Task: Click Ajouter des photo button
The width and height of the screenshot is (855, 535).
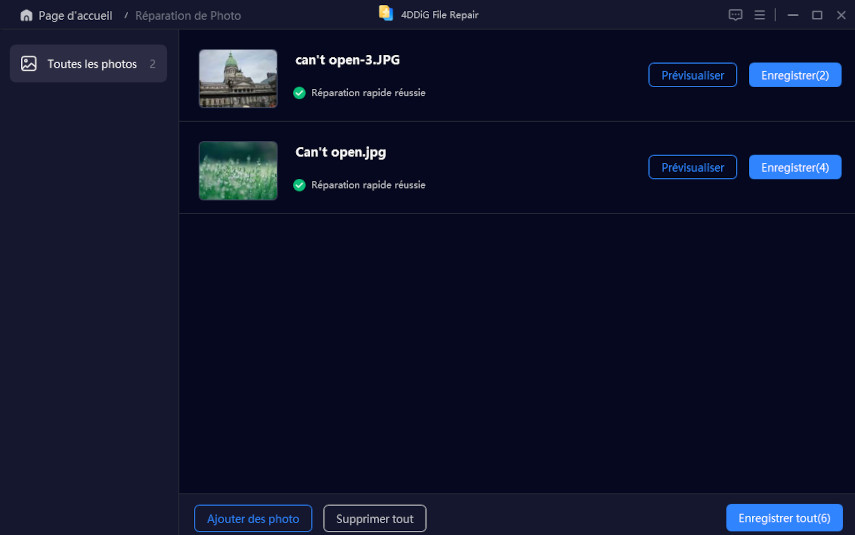Action: coord(253,519)
